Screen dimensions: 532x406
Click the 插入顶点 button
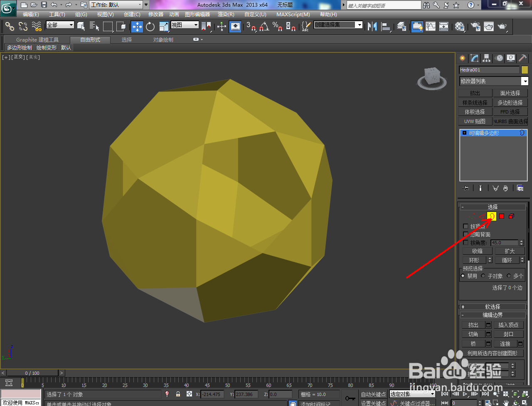(508, 325)
